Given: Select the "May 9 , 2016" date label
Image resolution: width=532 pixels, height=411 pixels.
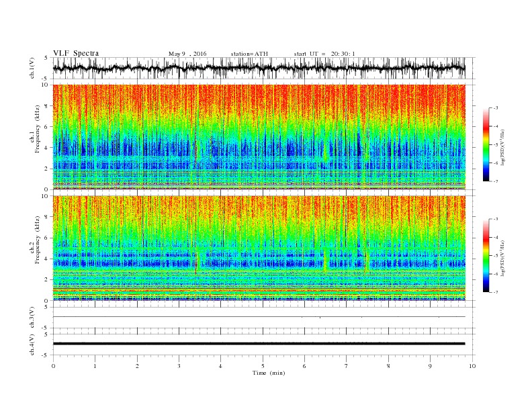Looking at the screenshot, I should (x=187, y=54).
